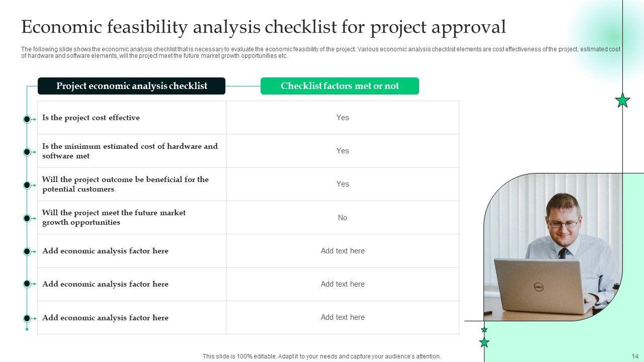Select the bullet marker for hardware and software cost row

(27, 152)
